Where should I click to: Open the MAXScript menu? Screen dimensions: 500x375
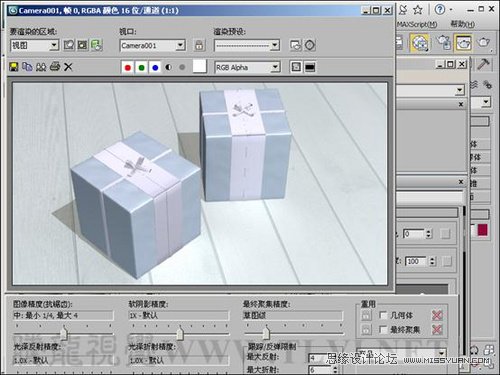417,24
